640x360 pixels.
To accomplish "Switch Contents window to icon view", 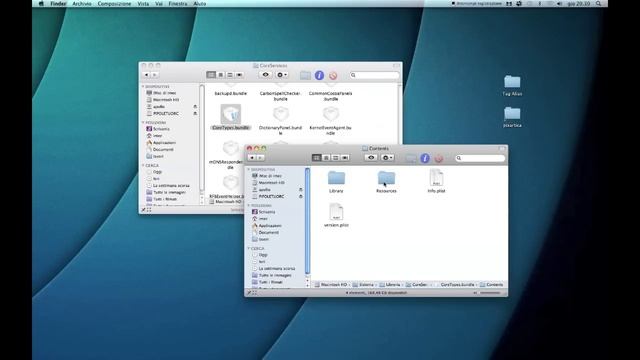I will (x=316, y=158).
